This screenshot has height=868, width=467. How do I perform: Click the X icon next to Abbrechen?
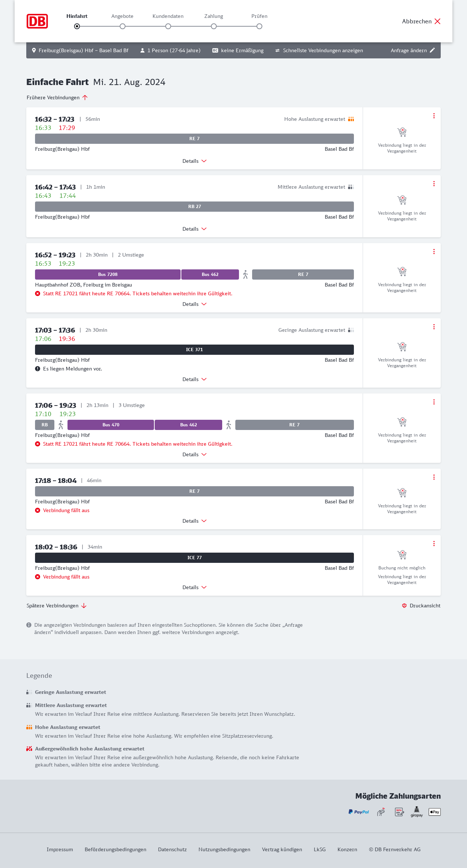tap(437, 21)
